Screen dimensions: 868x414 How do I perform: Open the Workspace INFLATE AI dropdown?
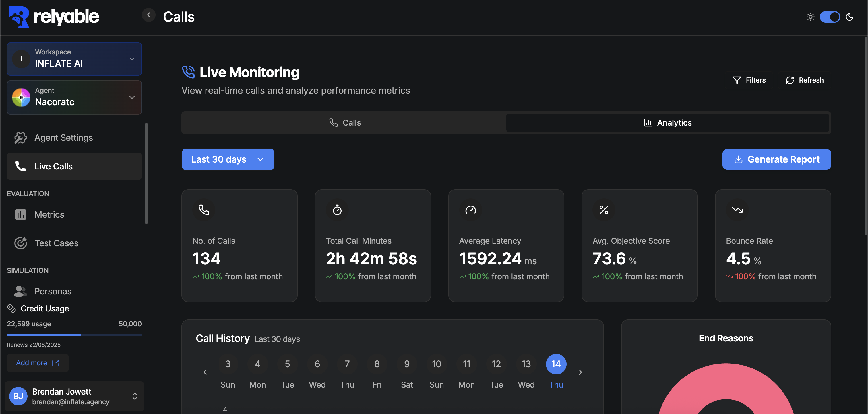coord(74,59)
